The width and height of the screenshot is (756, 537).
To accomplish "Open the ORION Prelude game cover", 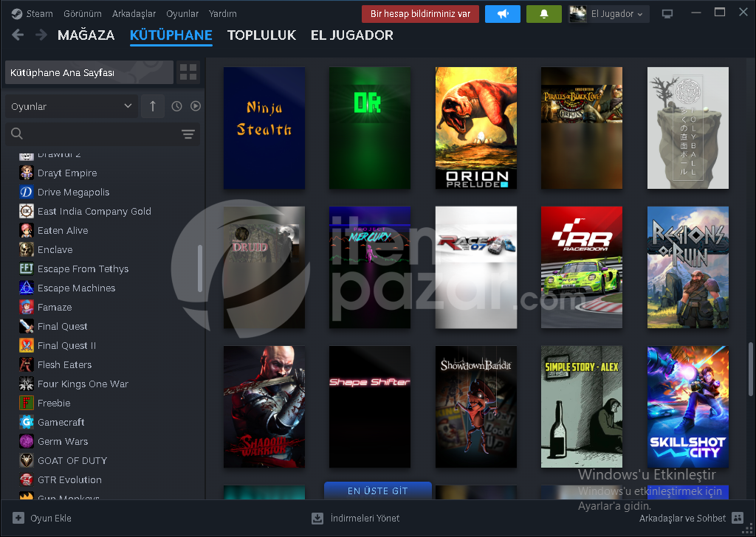I will (x=476, y=128).
